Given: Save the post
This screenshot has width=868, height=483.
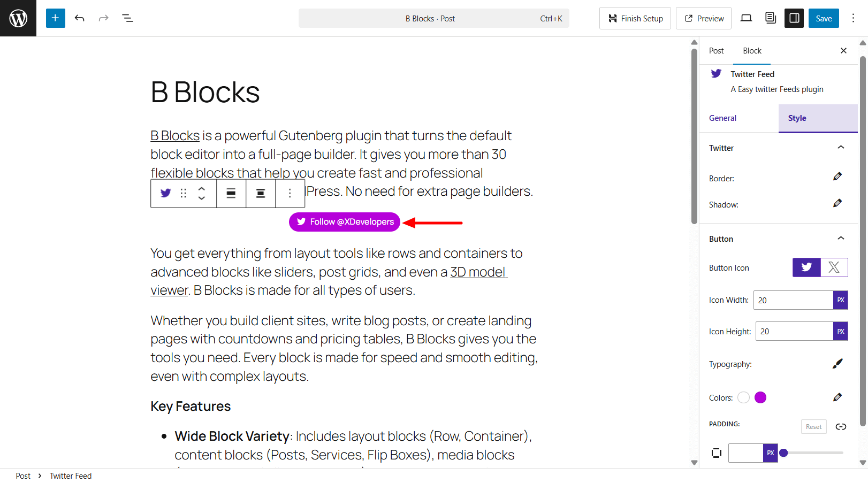Looking at the screenshot, I should point(824,18).
